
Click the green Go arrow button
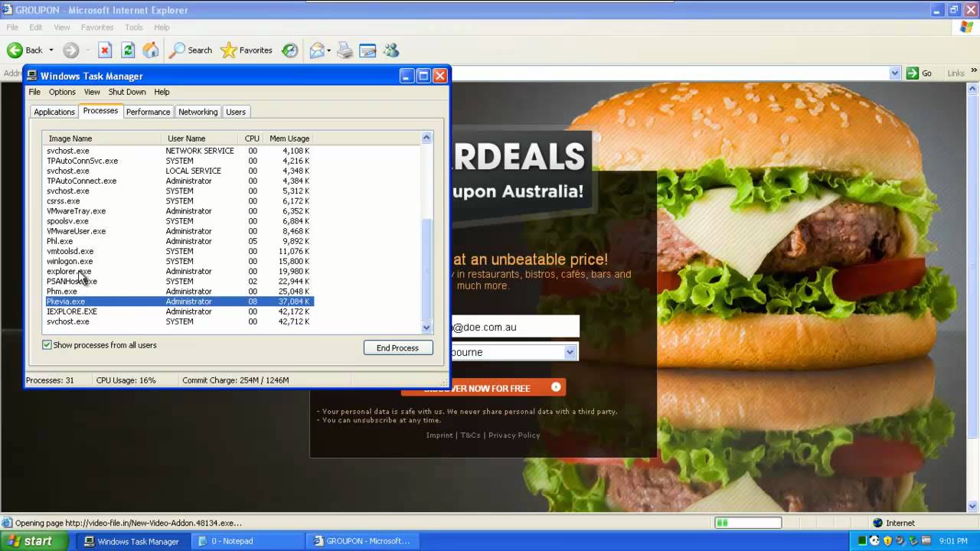913,73
